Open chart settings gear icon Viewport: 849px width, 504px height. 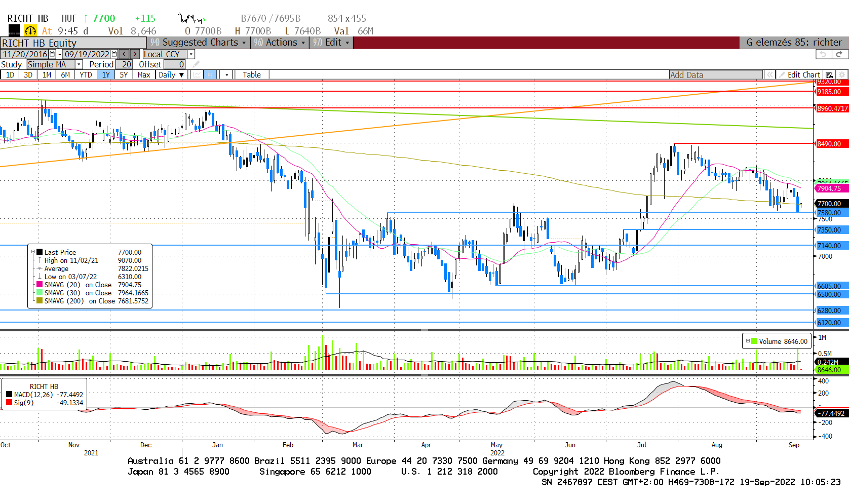click(x=842, y=75)
